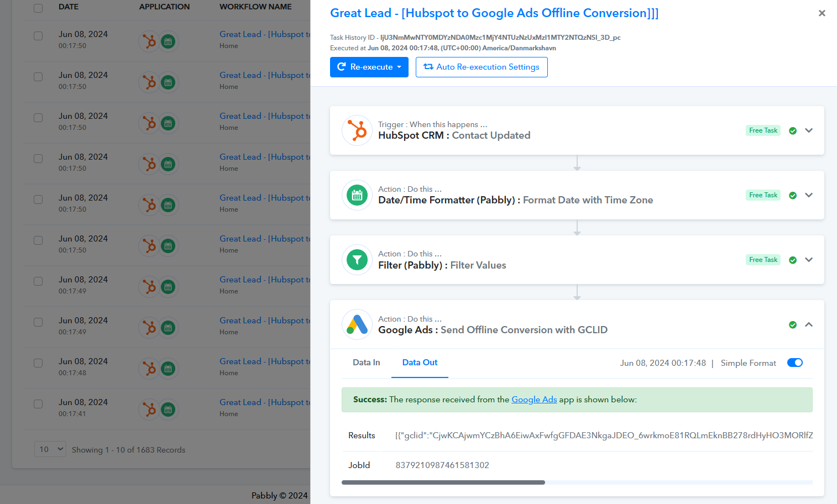Click the APPLICATION column header
The height and width of the screenshot is (504, 837).
(164, 7)
